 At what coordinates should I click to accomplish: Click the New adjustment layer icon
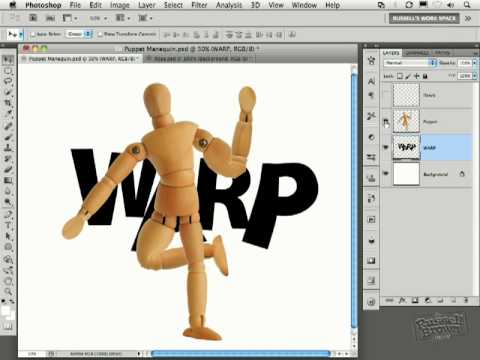click(428, 300)
